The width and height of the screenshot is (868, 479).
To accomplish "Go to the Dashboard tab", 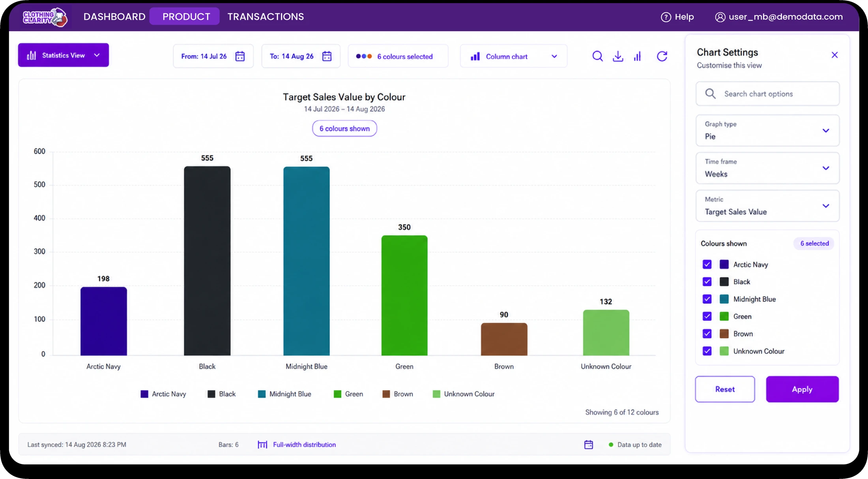I will tap(114, 17).
